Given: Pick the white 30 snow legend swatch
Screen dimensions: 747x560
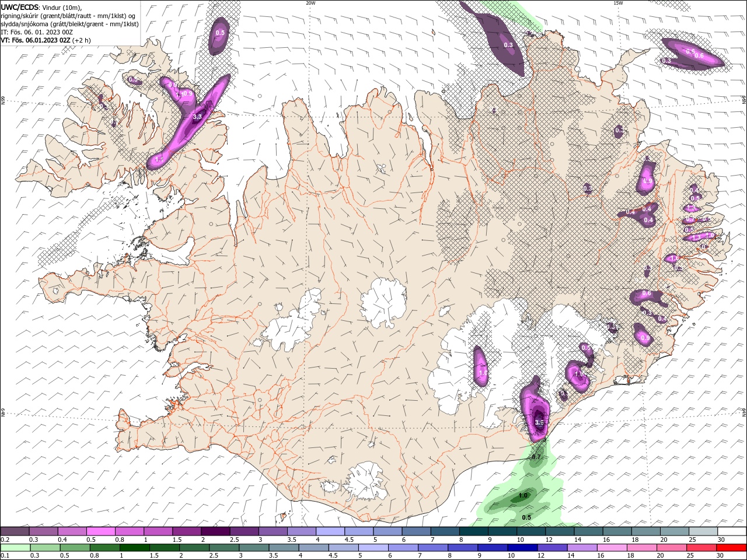Looking at the screenshot, I should pyautogui.click(x=732, y=531).
